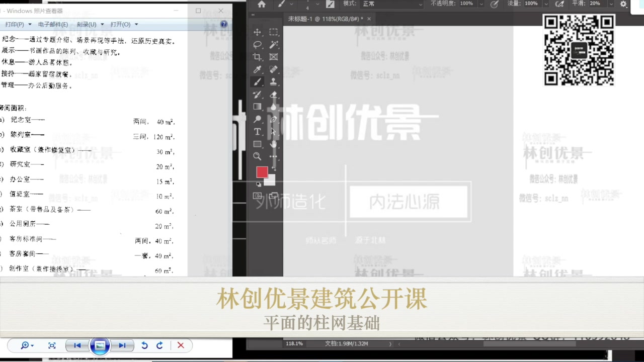
Task: Collapse the Photoshop toolbox panel arrows
Action: (x=253, y=16)
